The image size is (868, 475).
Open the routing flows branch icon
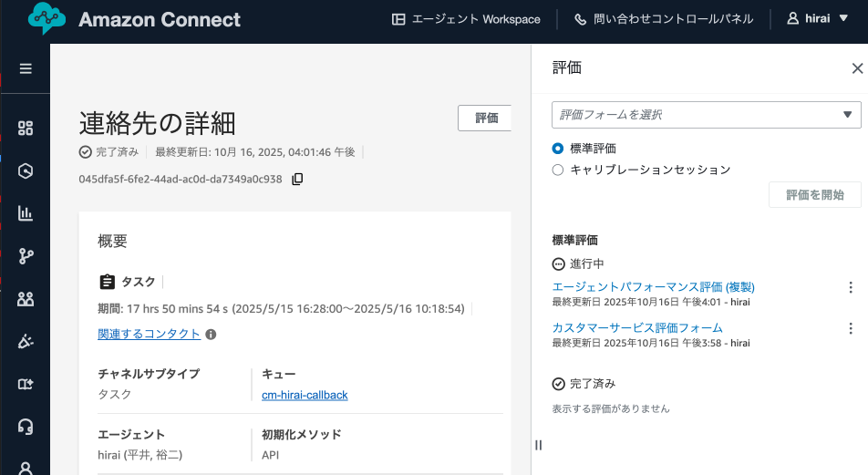pos(26,256)
